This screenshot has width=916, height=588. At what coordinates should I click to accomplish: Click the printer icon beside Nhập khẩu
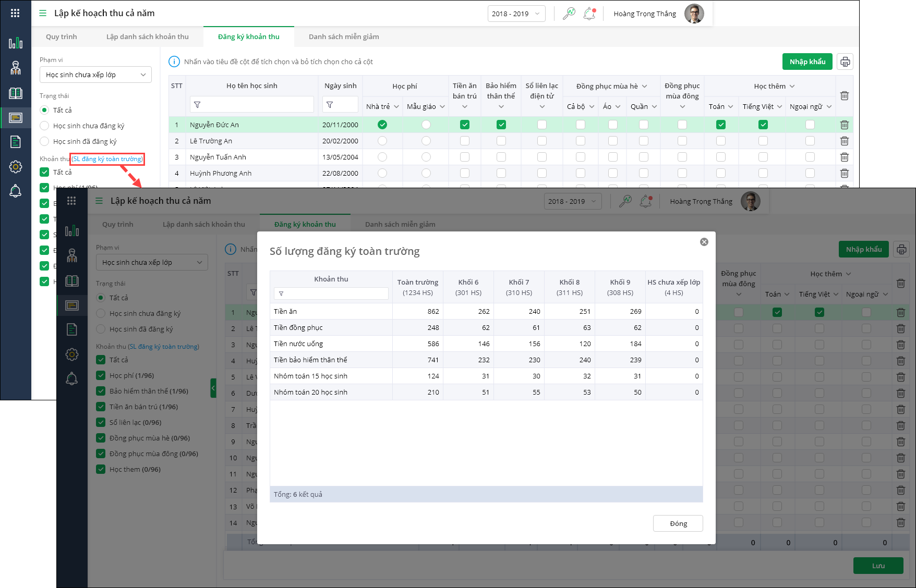click(845, 62)
